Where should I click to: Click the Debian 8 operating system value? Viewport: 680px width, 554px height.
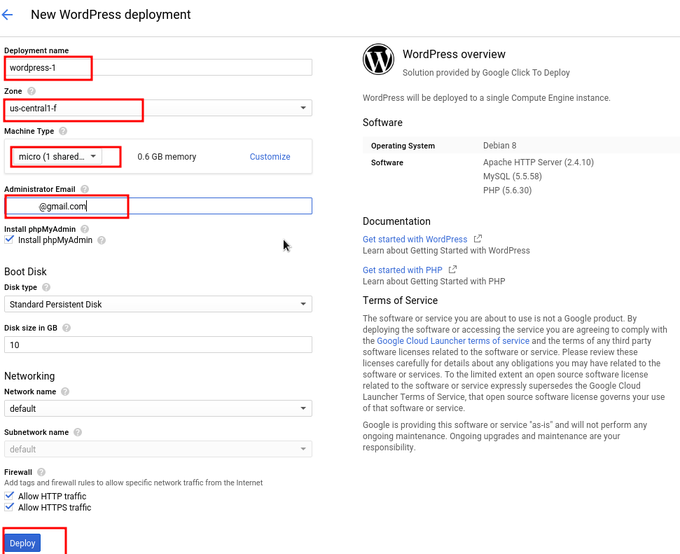[500, 145]
